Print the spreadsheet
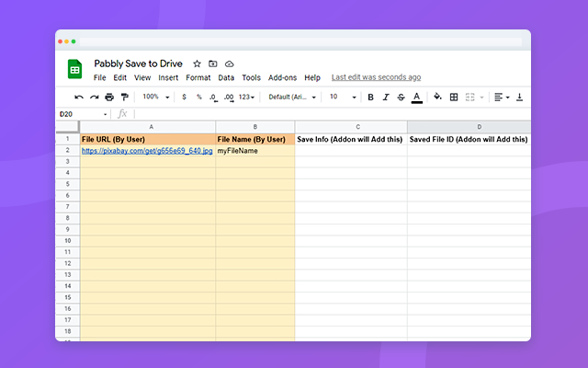588x368 pixels. point(109,98)
